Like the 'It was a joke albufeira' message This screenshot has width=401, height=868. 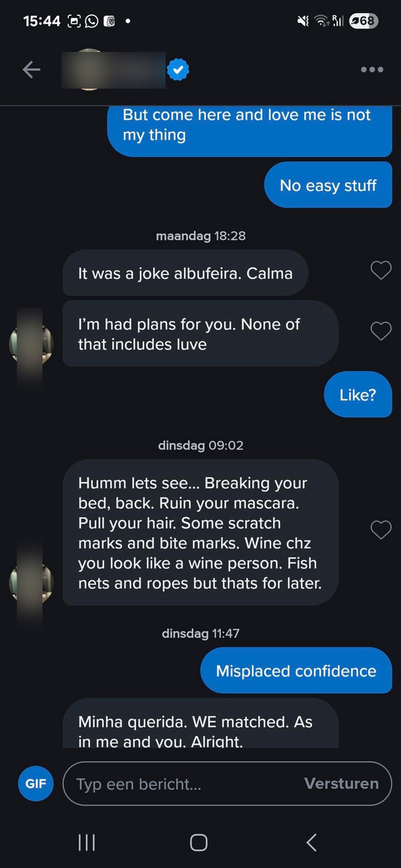381,270
